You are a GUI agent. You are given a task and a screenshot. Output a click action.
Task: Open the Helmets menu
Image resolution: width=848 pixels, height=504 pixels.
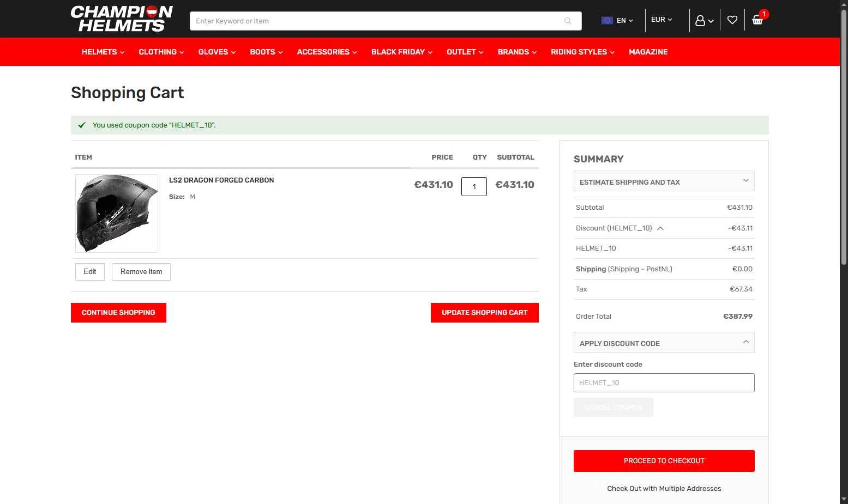click(103, 52)
